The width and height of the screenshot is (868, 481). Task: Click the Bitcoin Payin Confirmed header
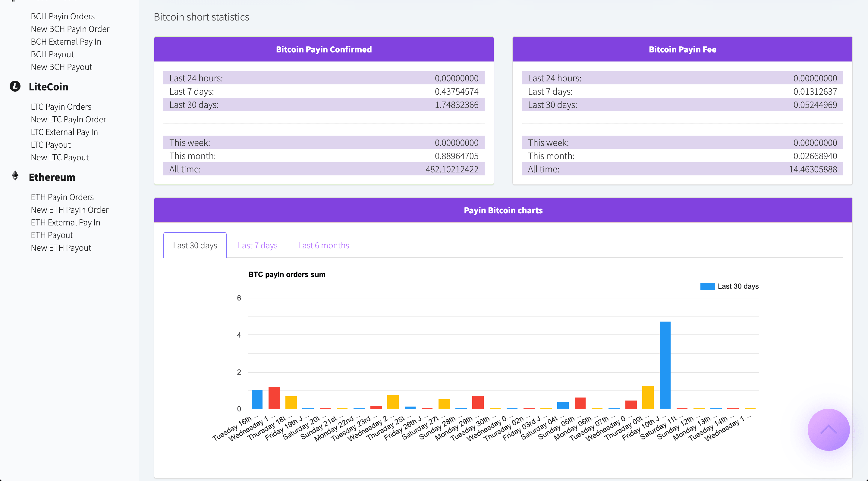point(324,49)
